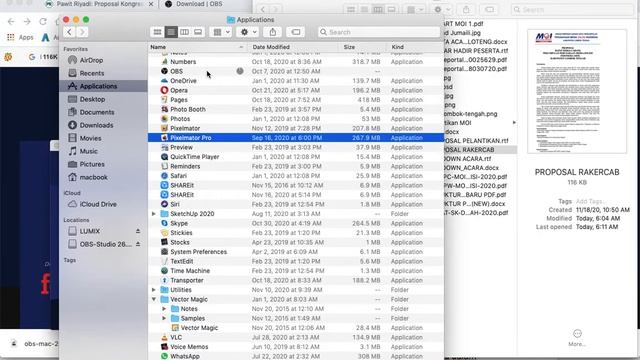This screenshot has height=360, width=640.
Task: Select the Pixelmator Pro row
Action: point(296,138)
